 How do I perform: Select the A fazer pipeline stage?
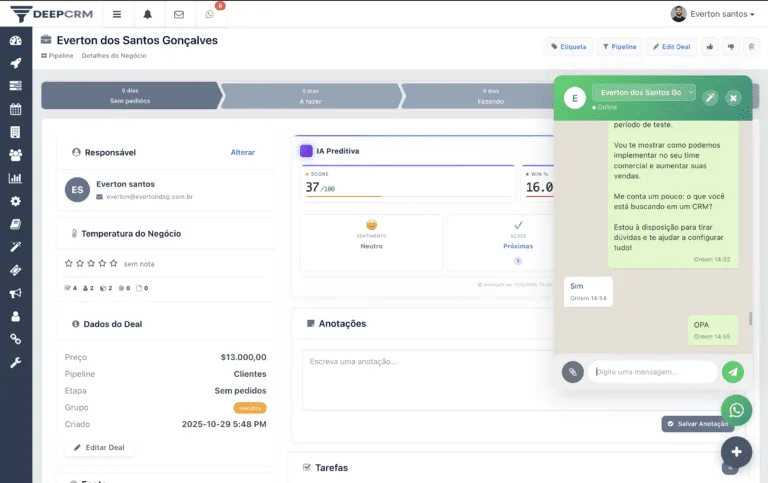pos(311,96)
